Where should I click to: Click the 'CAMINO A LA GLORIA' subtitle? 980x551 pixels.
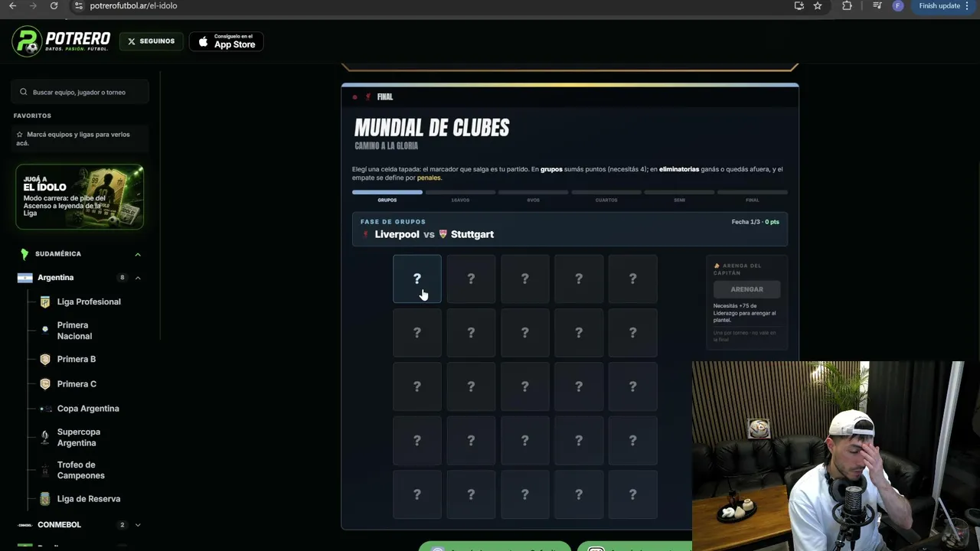point(387,146)
